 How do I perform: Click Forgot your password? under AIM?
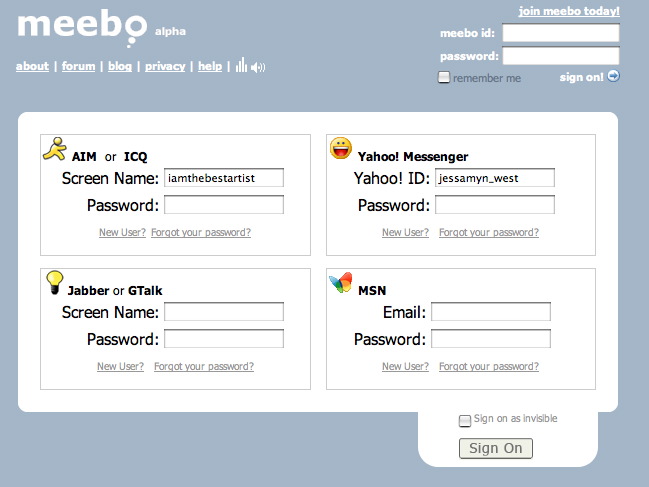[x=201, y=233]
